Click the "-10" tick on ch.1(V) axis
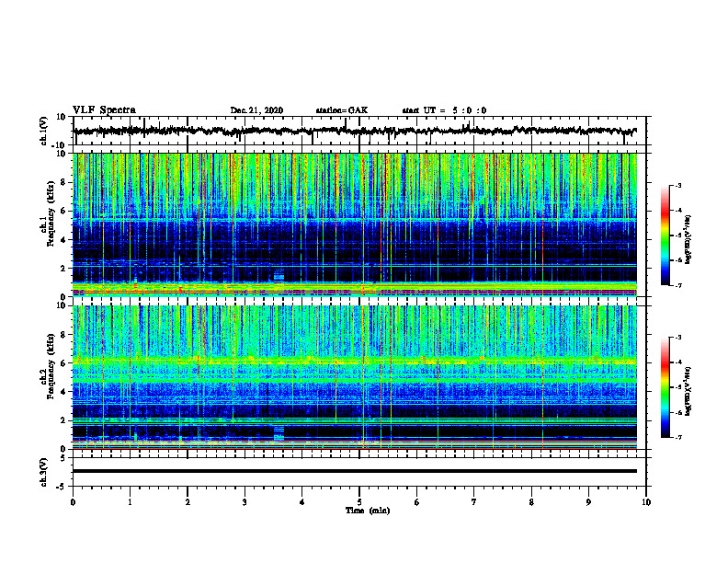This screenshot has width=728, height=563. point(60,145)
